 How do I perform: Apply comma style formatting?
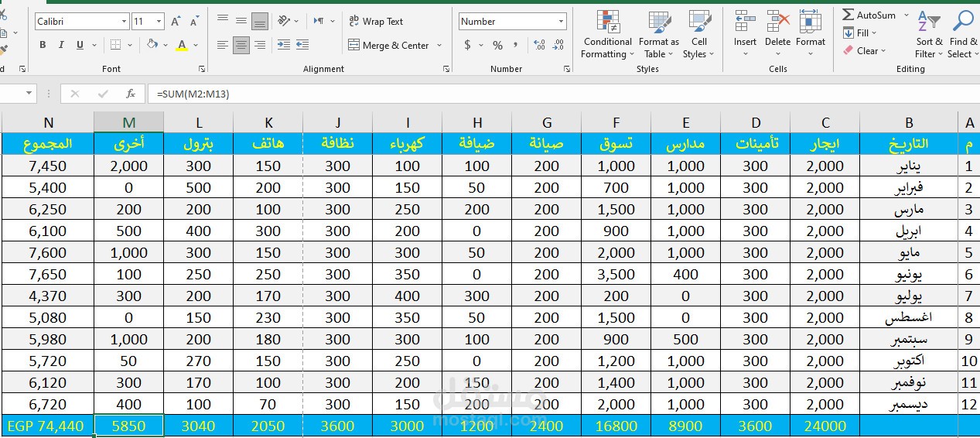click(516, 46)
